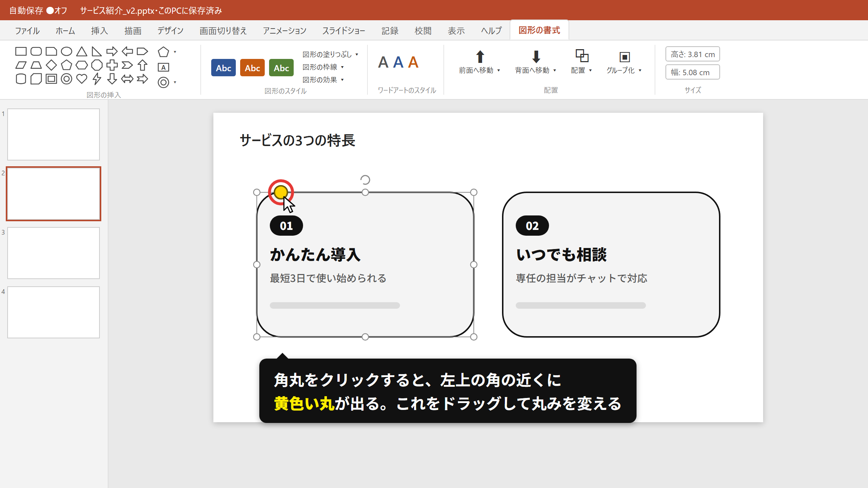This screenshot has width=868, height=488.
Task: Open the アニメーション tab
Action: pos(285,31)
